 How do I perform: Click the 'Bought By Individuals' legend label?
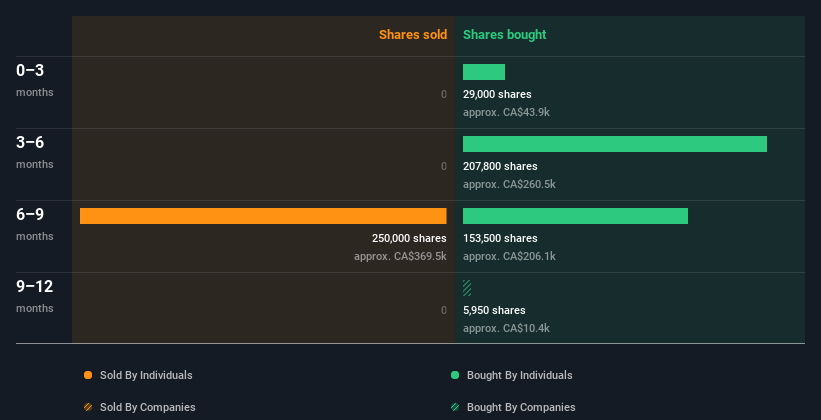[x=519, y=375]
